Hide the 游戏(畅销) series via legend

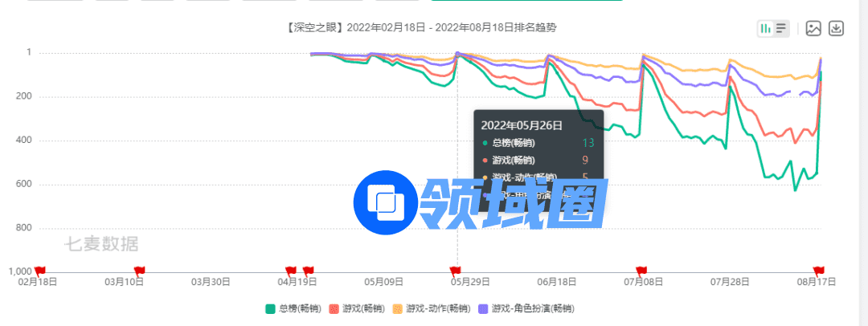[355, 308]
